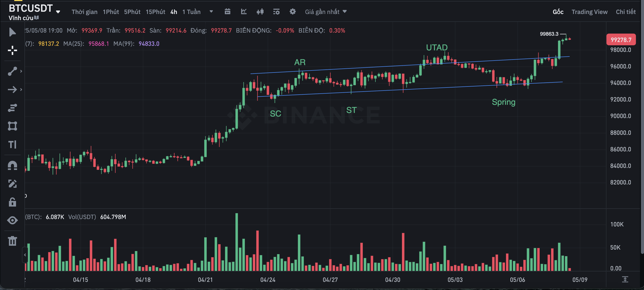Open the BTCUSDT pair selector dropdown
This screenshot has height=290, width=644.
click(58, 12)
